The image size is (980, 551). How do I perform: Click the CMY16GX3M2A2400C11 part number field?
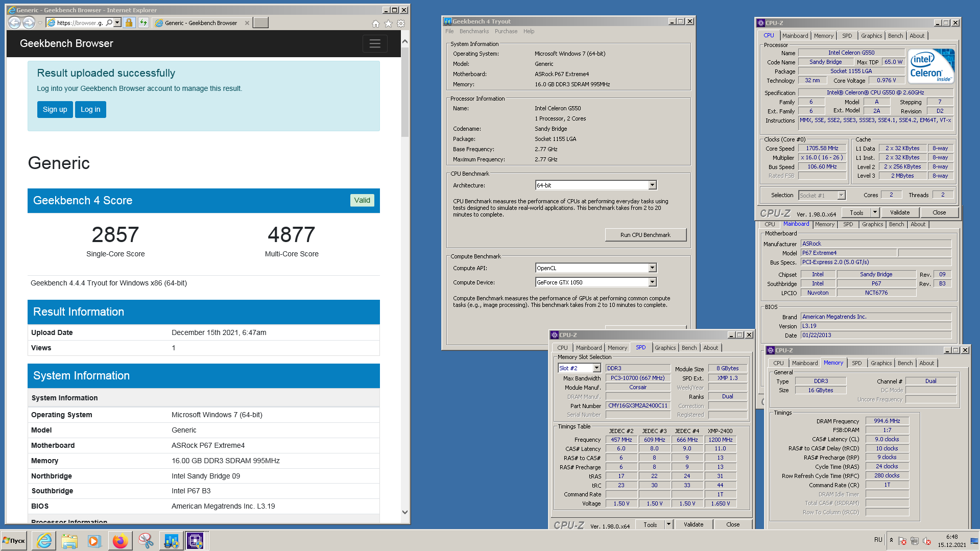pos(638,406)
